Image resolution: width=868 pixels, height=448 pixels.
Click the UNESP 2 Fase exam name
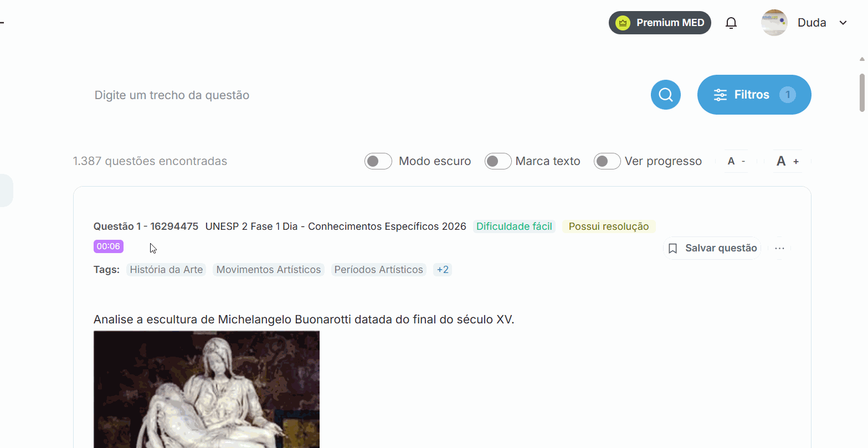(x=336, y=226)
